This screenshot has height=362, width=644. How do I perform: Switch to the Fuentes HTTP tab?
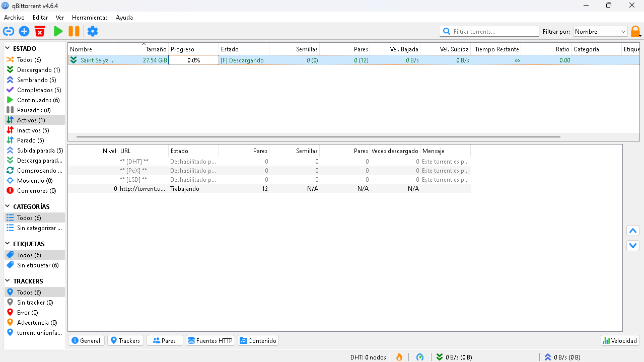[x=210, y=341]
